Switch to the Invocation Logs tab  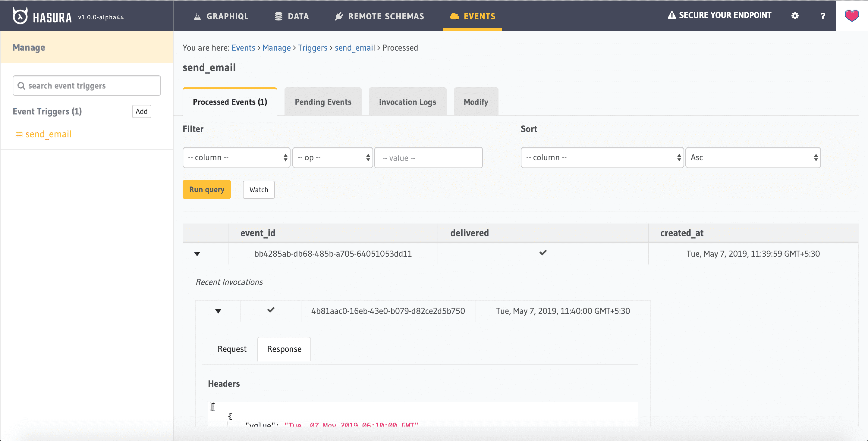[407, 102]
